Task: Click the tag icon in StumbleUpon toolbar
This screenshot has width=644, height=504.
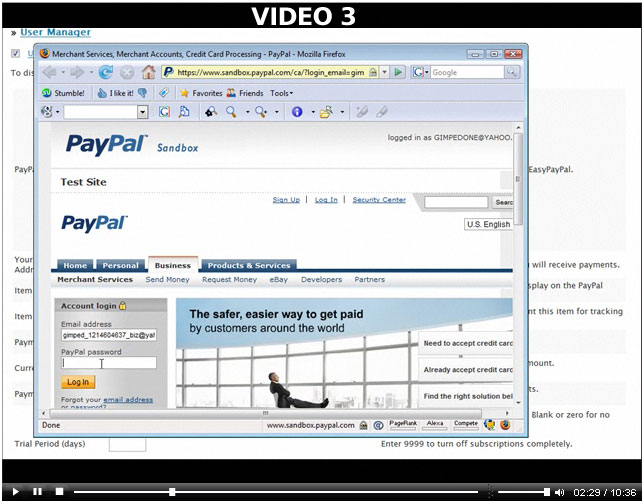Action: pyautogui.click(x=163, y=93)
